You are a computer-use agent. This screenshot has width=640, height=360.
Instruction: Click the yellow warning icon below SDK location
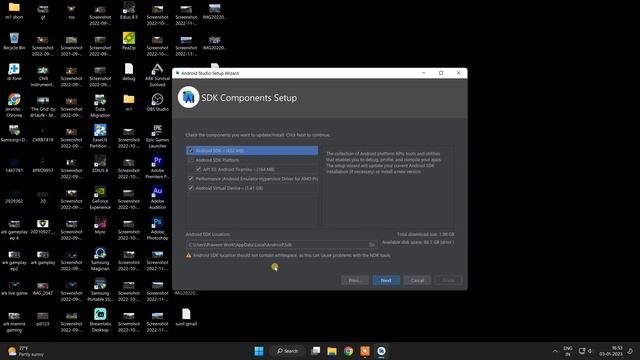coord(189,256)
